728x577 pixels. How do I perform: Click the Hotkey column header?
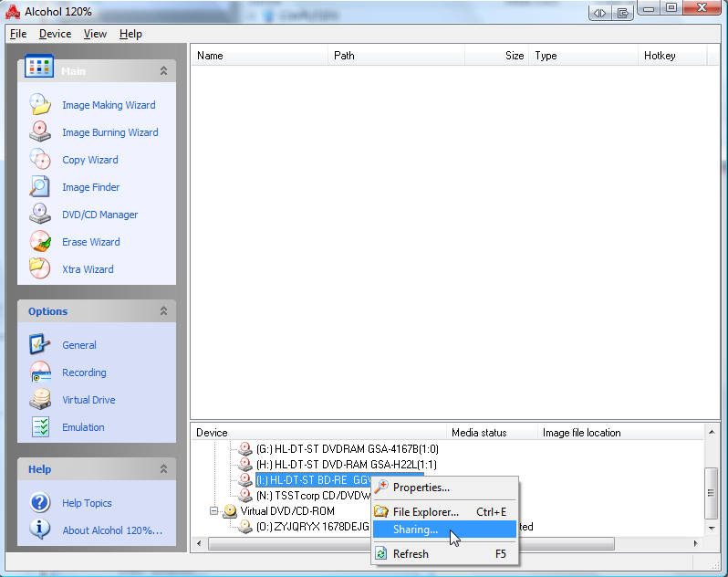[x=672, y=56]
